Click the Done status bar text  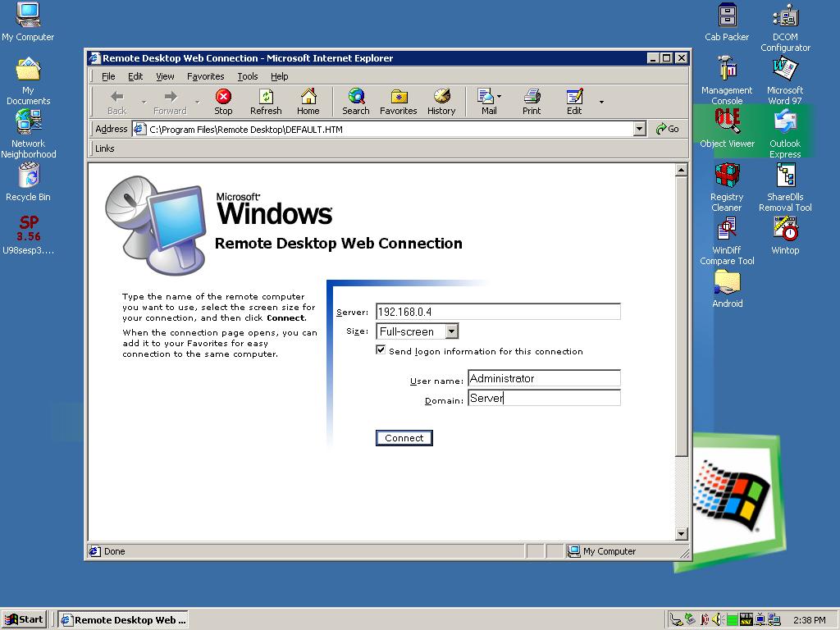tap(114, 551)
